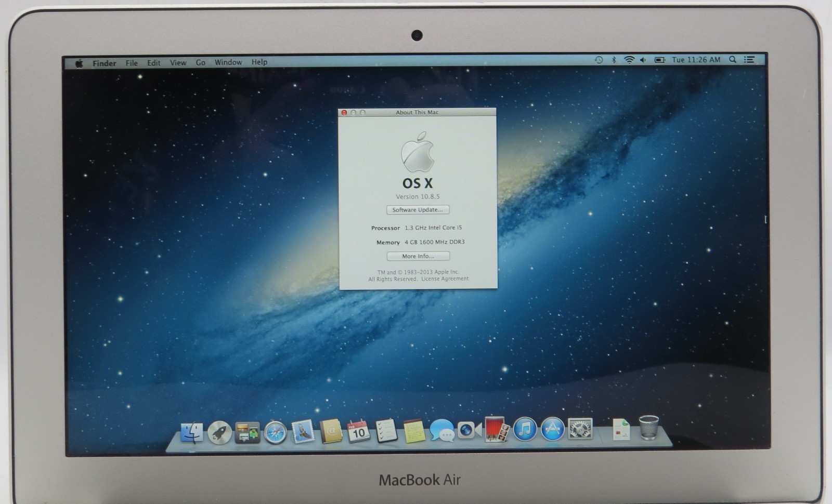Close the About This Mac window
Image resolution: width=832 pixels, height=504 pixels.
click(344, 113)
